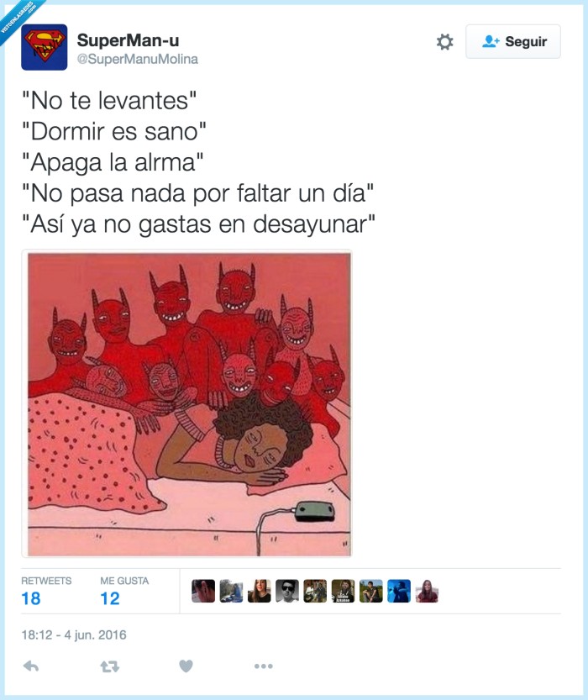The width and height of the screenshot is (588, 700).
Task: Open the second liker avatar thumbnail
Action: coord(231,591)
